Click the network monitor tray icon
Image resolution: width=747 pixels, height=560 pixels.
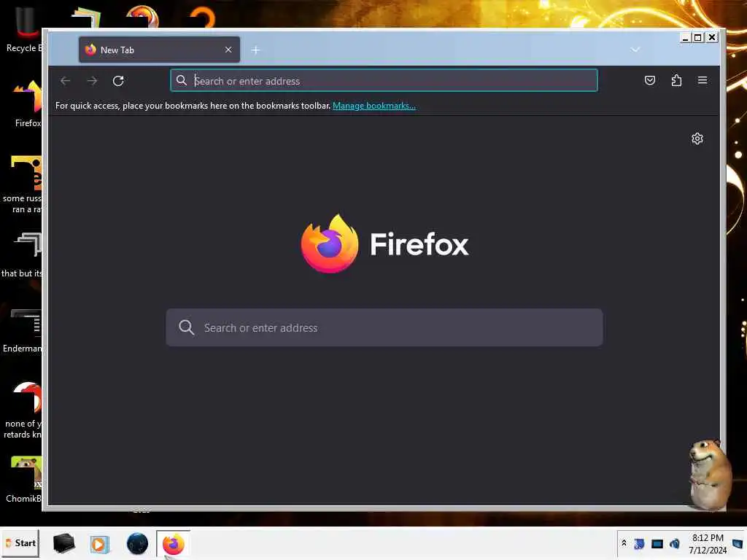pyautogui.click(x=657, y=544)
